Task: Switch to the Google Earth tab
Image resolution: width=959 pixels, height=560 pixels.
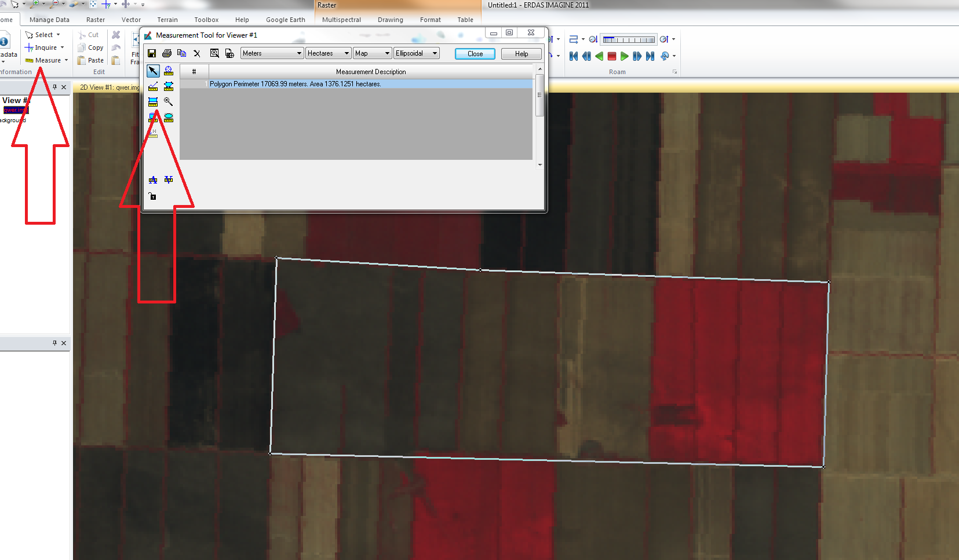Action: coord(285,20)
